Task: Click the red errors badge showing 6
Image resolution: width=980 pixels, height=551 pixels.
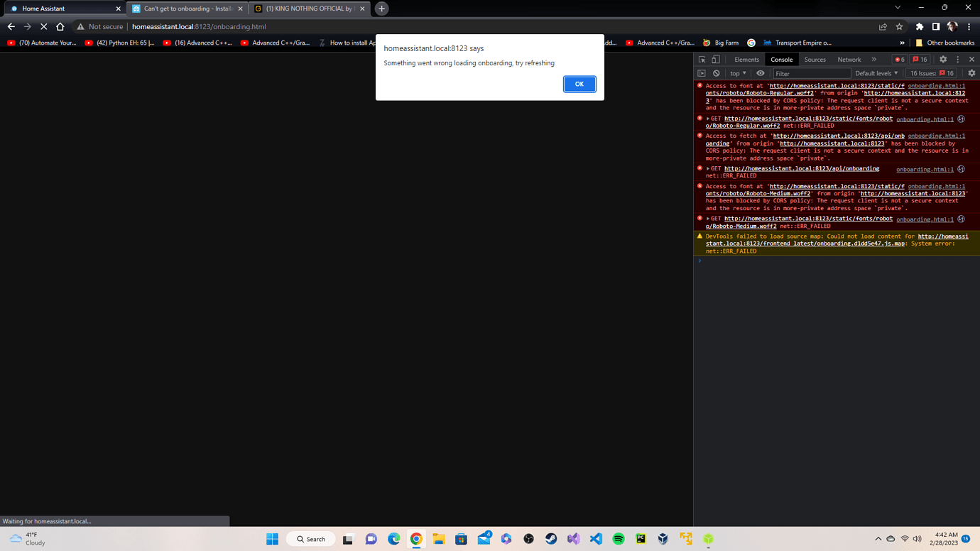Action: pos(899,60)
